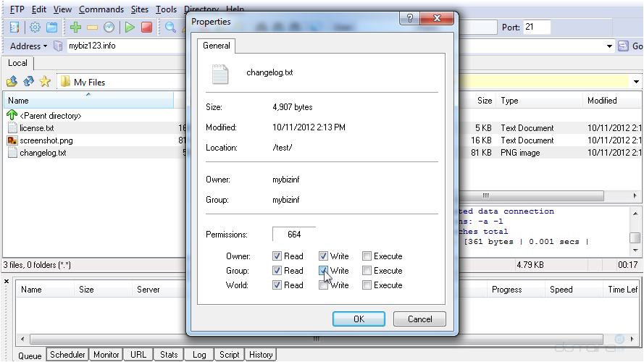Viewport: 644px width, 362px height.
Task: Click the Port input field
Action: 536,27
